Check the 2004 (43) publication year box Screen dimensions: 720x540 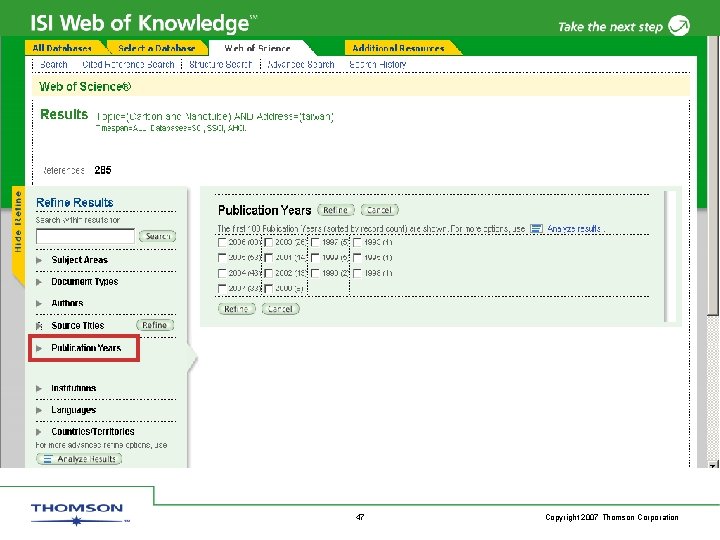pos(222,273)
